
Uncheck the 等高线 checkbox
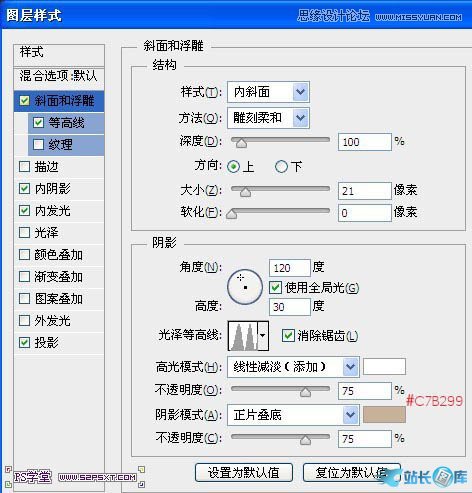(38, 122)
